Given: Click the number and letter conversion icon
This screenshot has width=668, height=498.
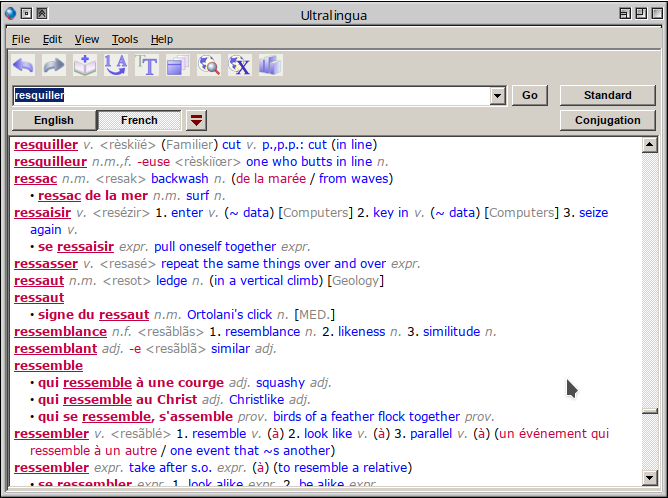Looking at the screenshot, I should click(116, 66).
